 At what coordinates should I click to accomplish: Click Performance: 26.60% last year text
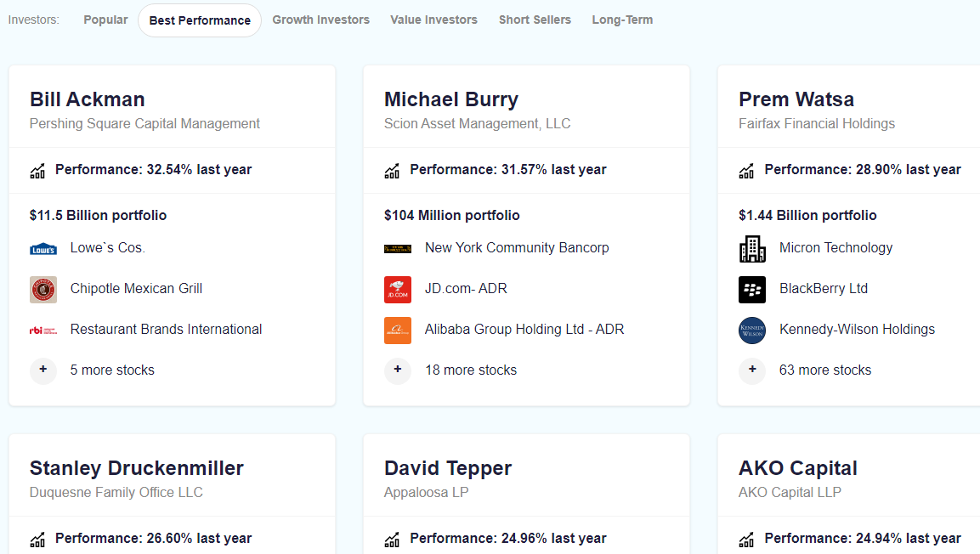click(x=153, y=539)
